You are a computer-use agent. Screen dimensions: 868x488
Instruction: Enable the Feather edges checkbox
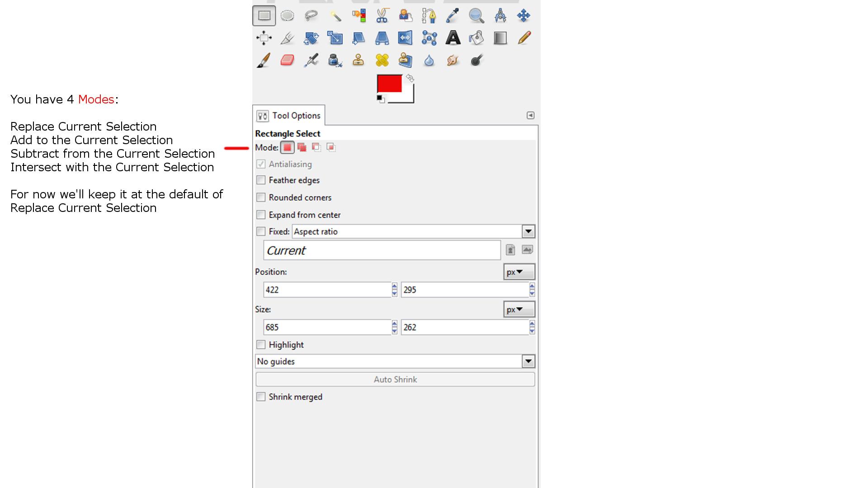(x=261, y=180)
